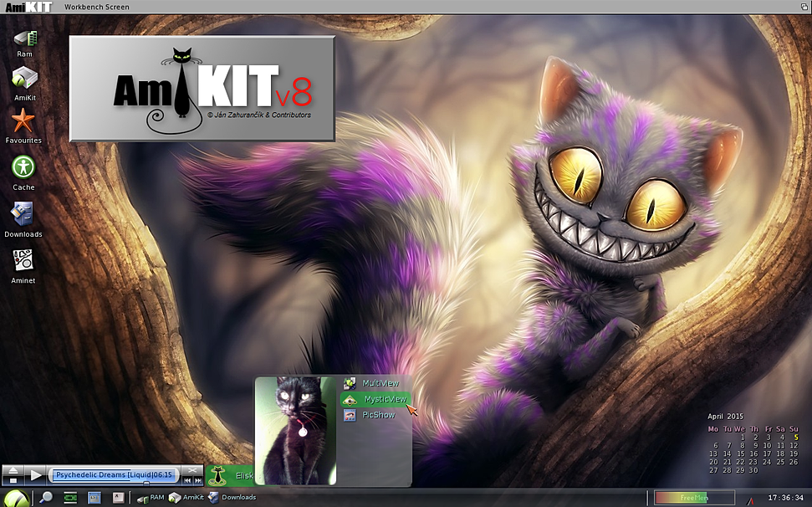Select day 24 in the calendar

pyautogui.click(x=767, y=462)
